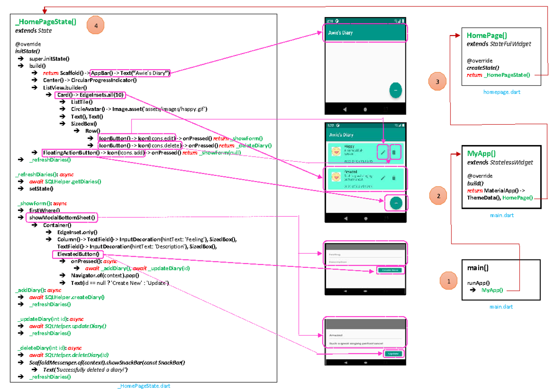Select the happy face avatar on the Amazed card
The width and height of the screenshot is (554, 392).
coord(336,177)
